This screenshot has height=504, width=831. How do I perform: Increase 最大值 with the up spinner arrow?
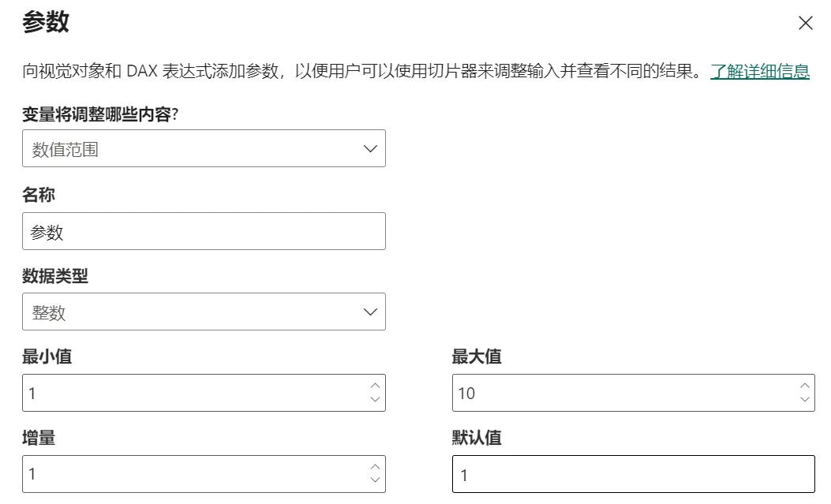coord(803,386)
